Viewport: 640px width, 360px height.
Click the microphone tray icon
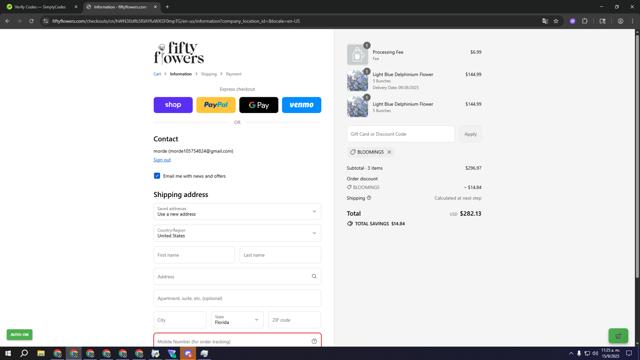(579, 353)
